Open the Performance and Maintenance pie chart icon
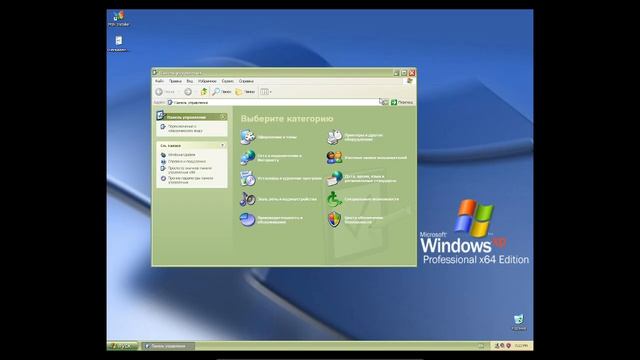The image size is (640, 360). (x=247, y=220)
